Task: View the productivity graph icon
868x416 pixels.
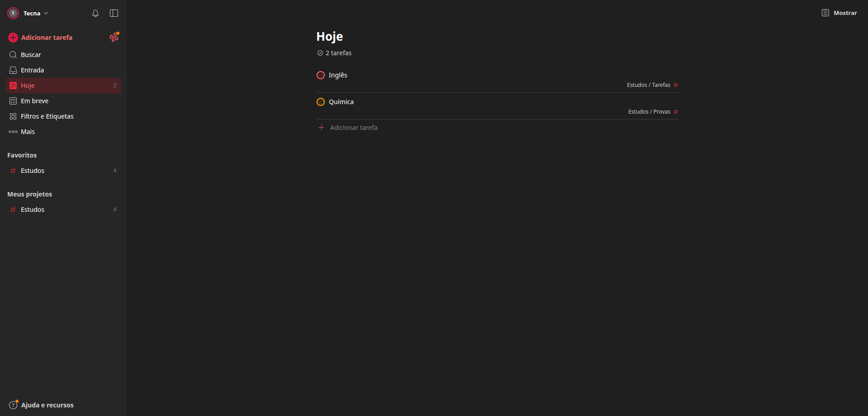Action: [113, 37]
